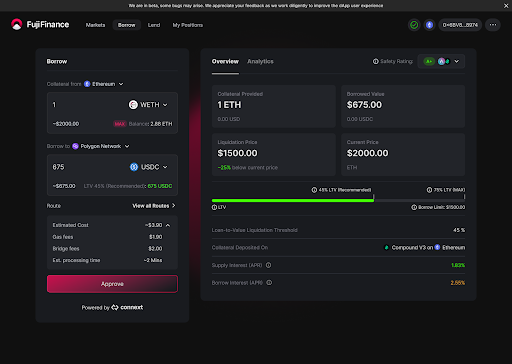Image resolution: width=512 pixels, height=364 pixels.
Task: Click the Safety Rating info icon
Action: click(375, 61)
